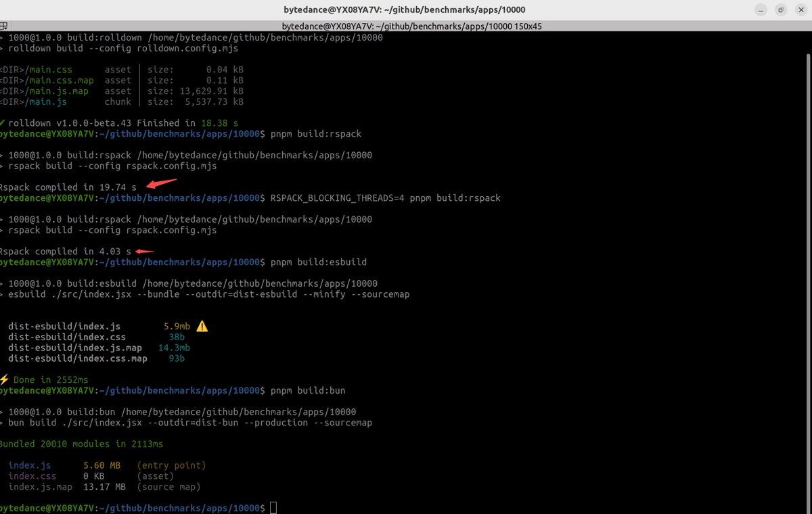Image resolution: width=812 pixels, height=514 pixels.
Task: Click the rolldown time '18.38 s'
Action: point(220,123)
